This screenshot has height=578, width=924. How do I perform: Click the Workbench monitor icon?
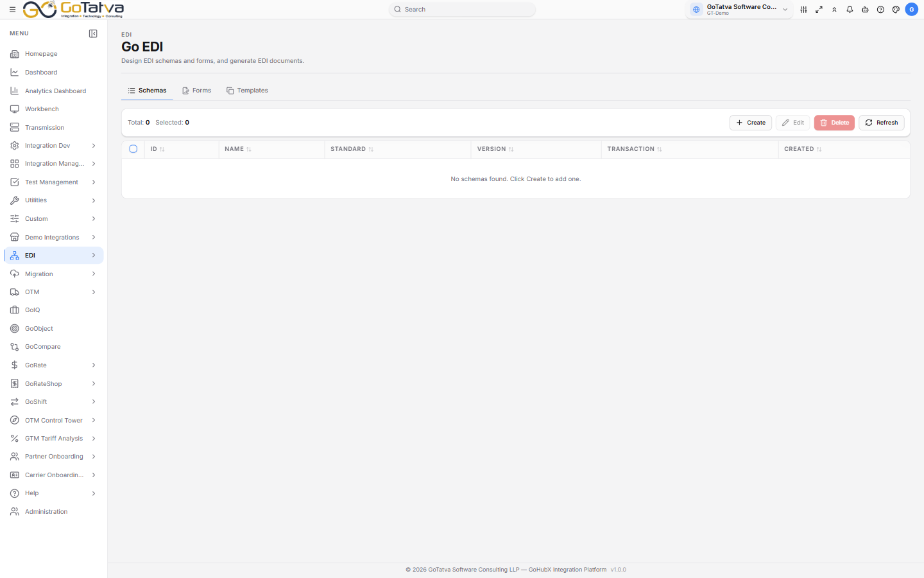pos(15,109)
